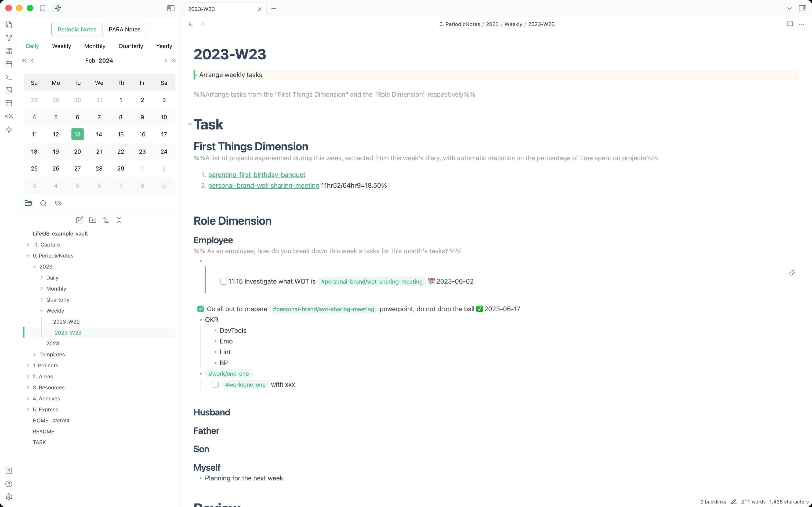
Task: Select February 20 in the calendar
Action: [77, 151]
